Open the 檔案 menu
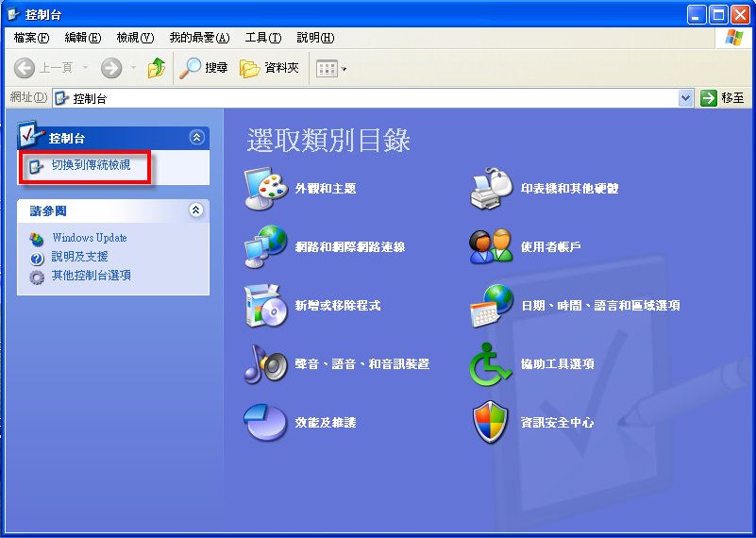The width and height of the screenshot is (756, 538). coord(31,38)
